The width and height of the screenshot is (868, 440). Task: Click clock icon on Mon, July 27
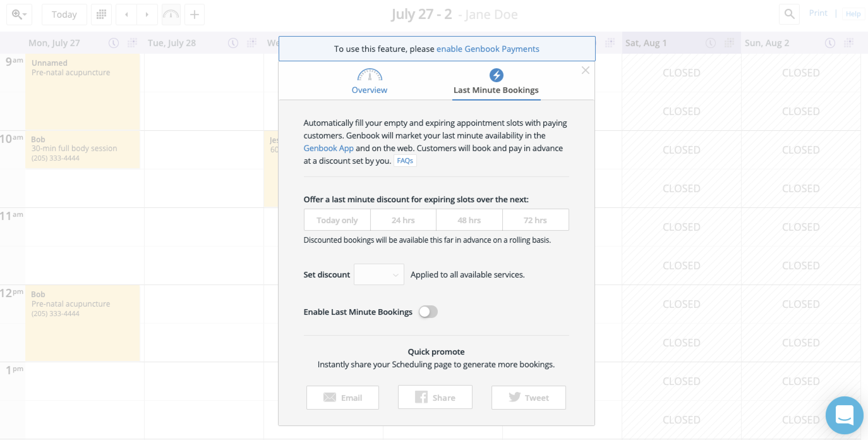(114, 43)
